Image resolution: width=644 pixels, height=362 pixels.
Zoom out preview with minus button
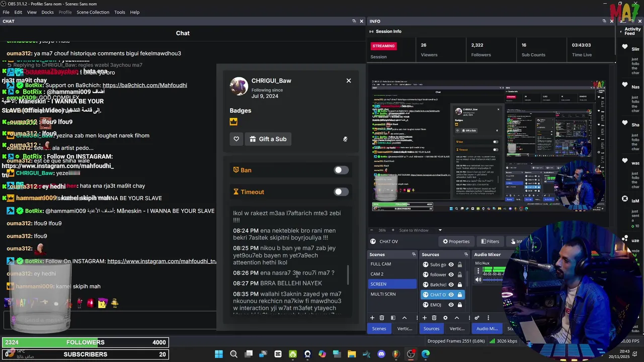372,230
